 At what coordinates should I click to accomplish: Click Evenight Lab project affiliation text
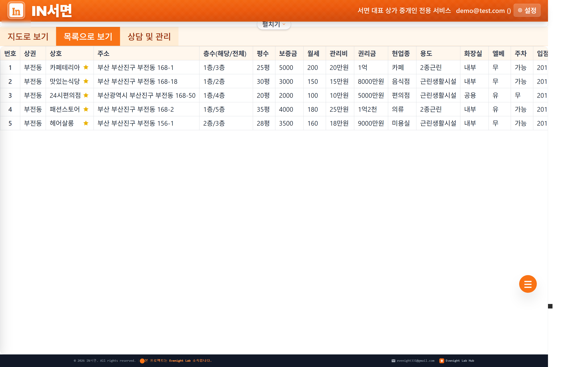pyautogui.click(x=178, y=361)
